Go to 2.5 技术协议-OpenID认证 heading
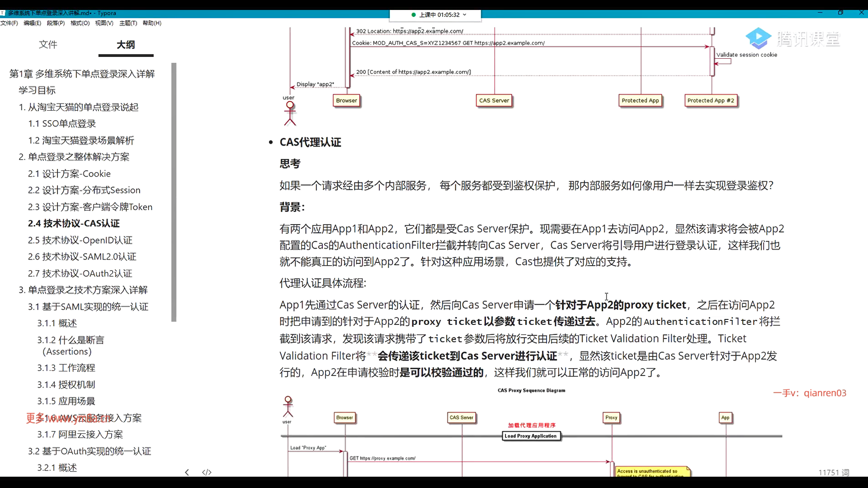Screen dimensions: 868x488 80,240
